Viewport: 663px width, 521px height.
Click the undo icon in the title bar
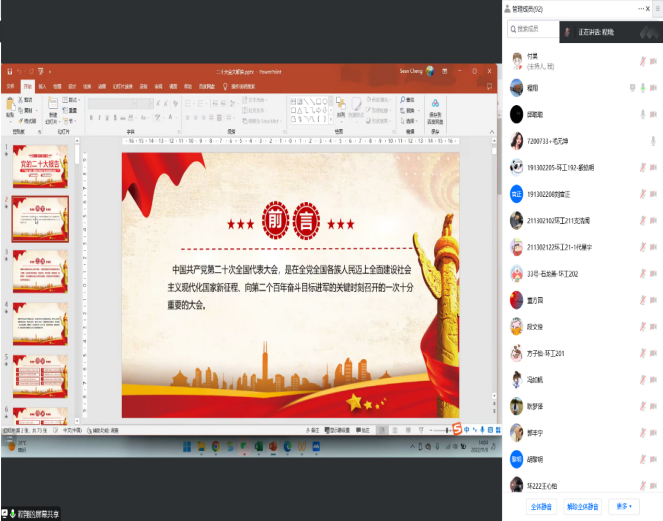[x=20, y=72]
